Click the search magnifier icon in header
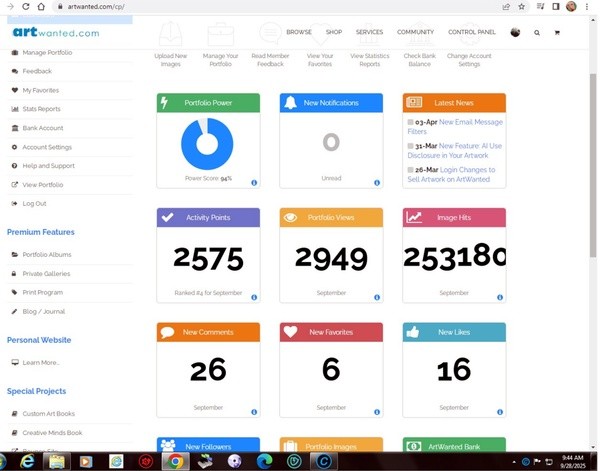600x471 pixels. coord(537,32)
